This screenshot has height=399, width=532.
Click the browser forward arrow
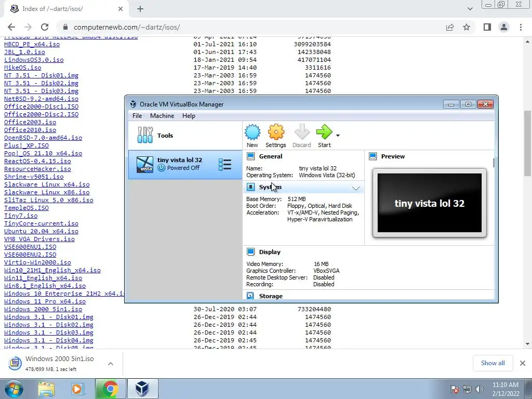point(28,27)
